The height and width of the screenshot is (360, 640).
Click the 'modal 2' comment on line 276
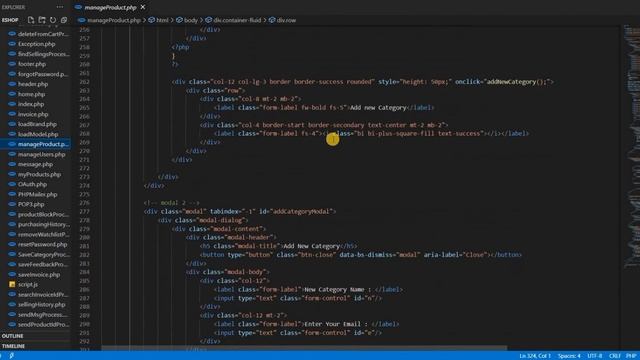coord(171,203)
